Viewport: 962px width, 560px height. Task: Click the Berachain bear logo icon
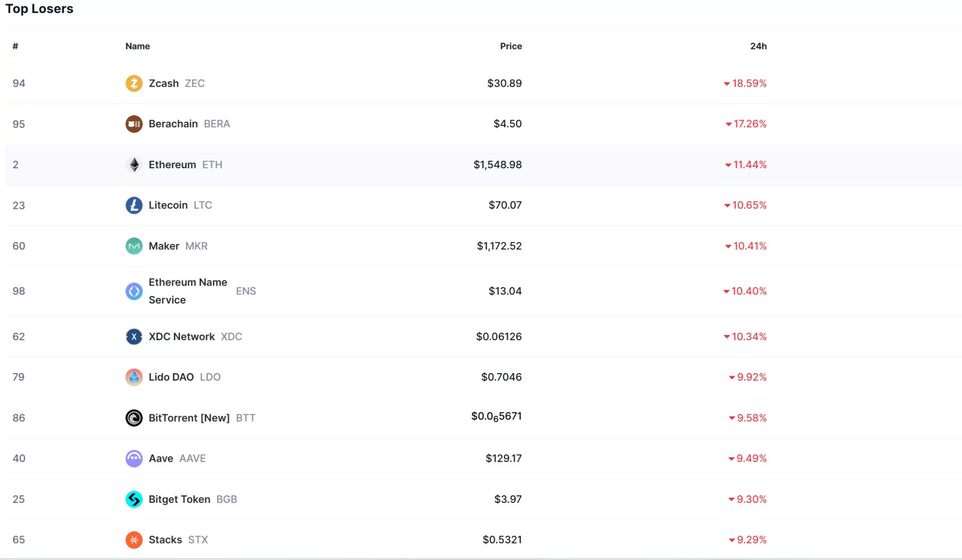134,124
